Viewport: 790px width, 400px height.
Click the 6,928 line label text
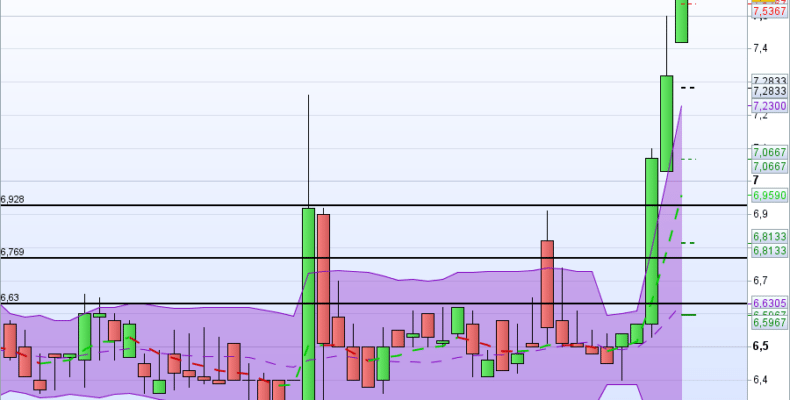tap(13, 199)
